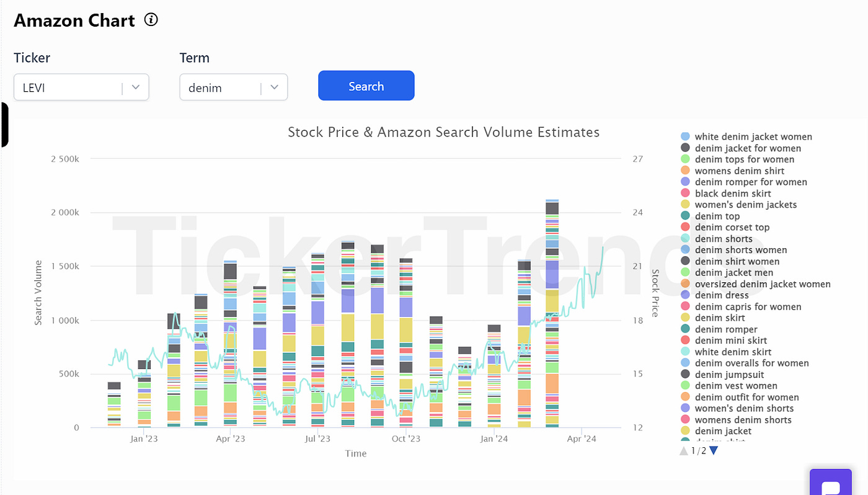Select 'denim outfit for women' legend text

tap(747, 397)
